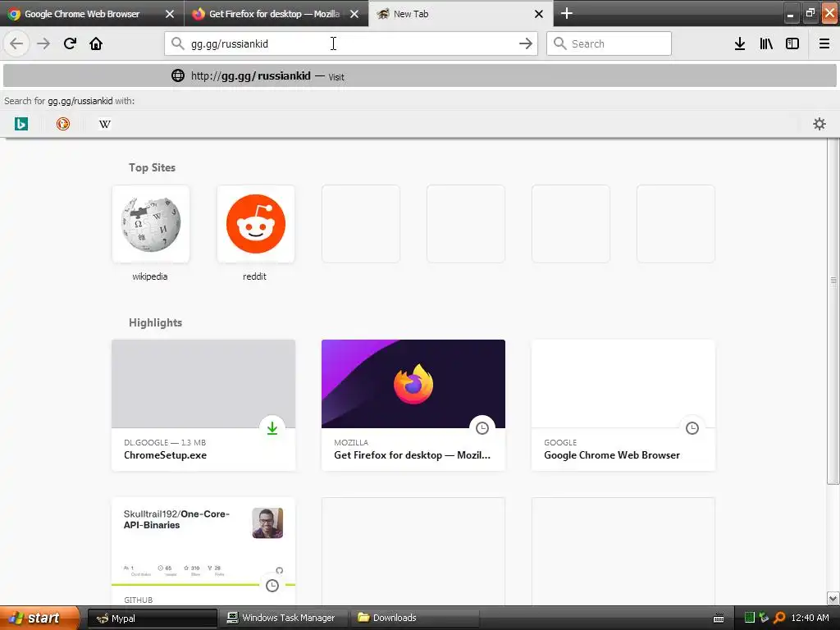Search with DuckDuckGo one-off engine icon

(x=62, y=124)
